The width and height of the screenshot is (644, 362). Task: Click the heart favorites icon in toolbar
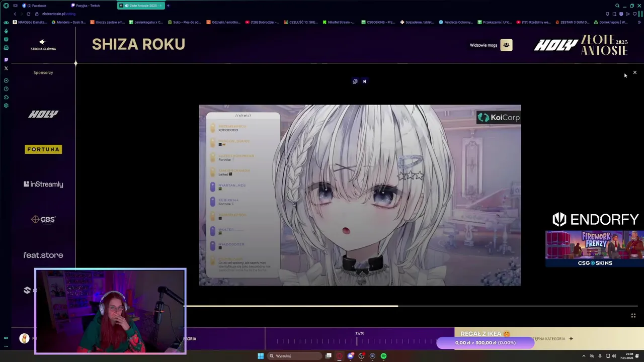coord(634,14)
